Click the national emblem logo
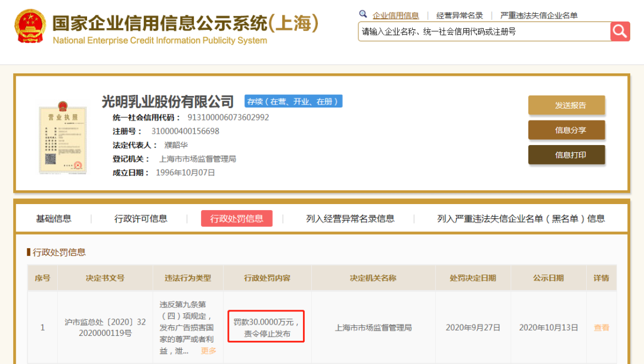Image resolution: width=644 pixels, height=364 pixels. [x=30, y=27]
